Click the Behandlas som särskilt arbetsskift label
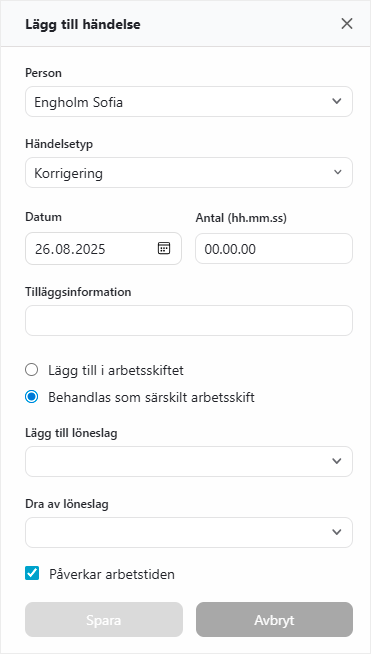Screen dimensions: 371x654 pos(151,397)
